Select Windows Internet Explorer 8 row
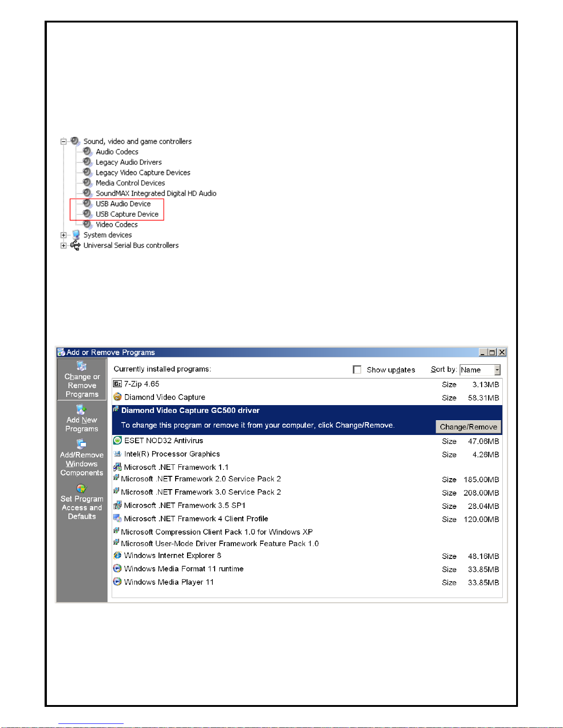 click(x=307, y=556)
